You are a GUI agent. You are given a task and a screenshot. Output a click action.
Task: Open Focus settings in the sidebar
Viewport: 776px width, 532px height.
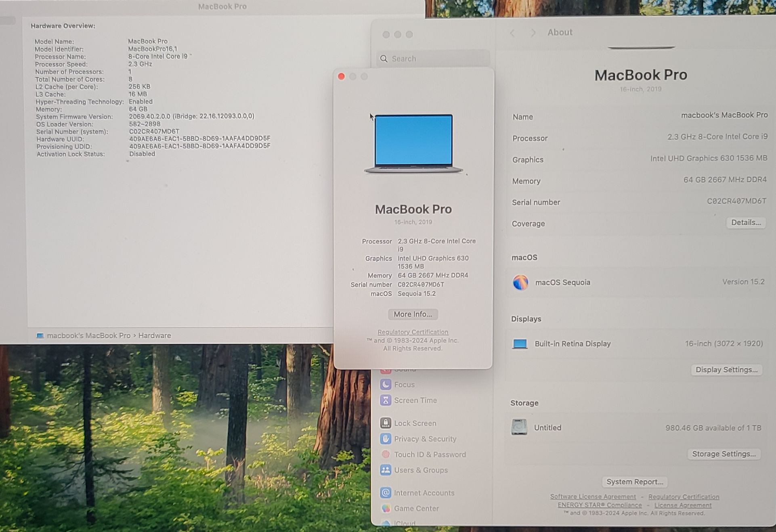[404, 385]
